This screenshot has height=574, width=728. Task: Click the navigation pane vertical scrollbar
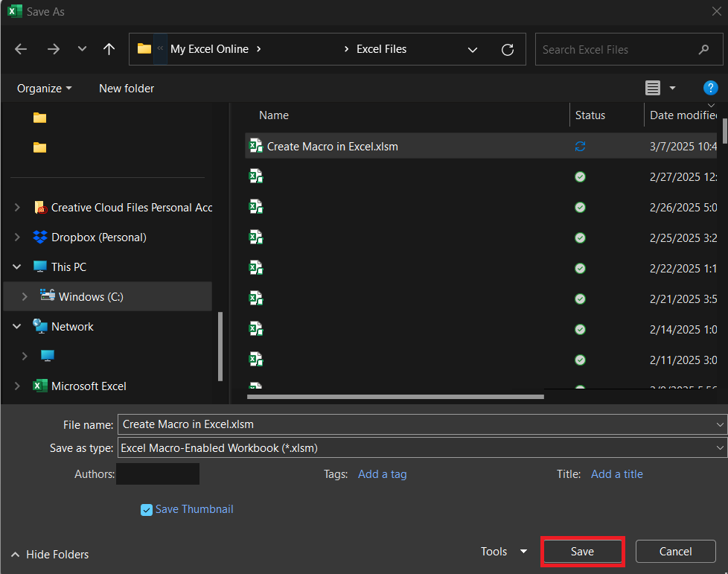220,346
